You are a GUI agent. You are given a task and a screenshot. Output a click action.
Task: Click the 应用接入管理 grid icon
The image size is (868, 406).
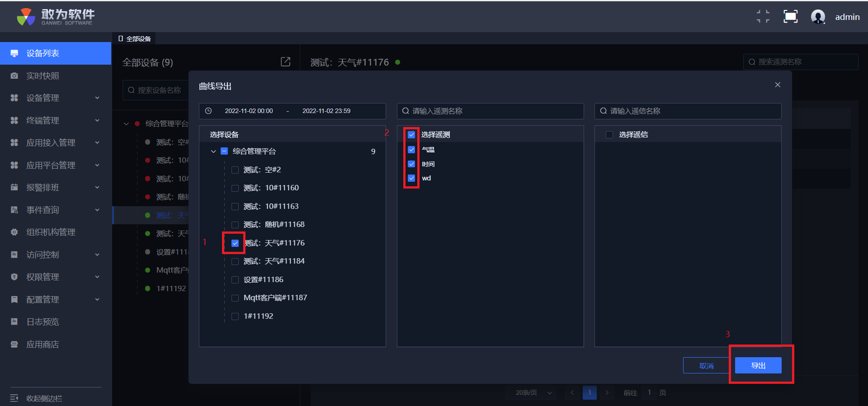[x=14, y=143]
